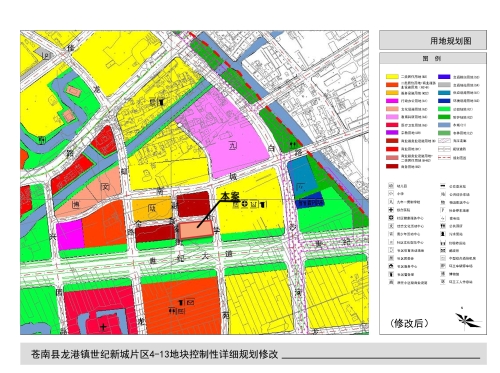Screen dimensions: 500x373
Task: Select the gray legend swatch
Action: (x=444, y=85)
